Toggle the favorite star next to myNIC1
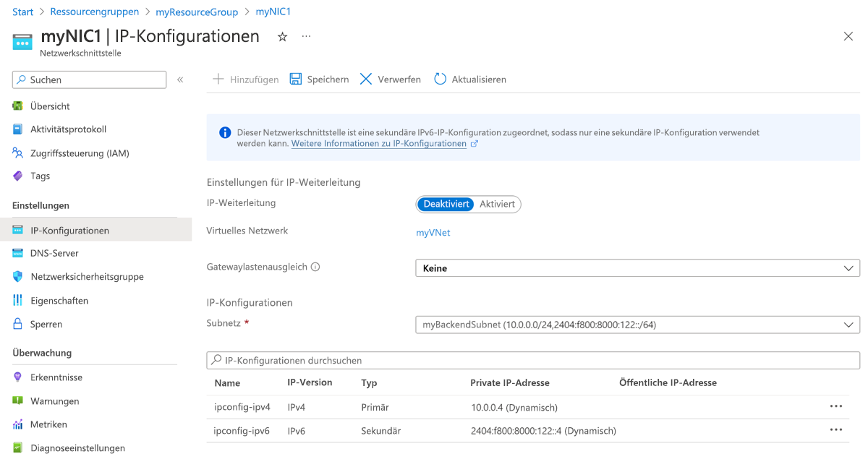868x467 pixels. [281, 35]
